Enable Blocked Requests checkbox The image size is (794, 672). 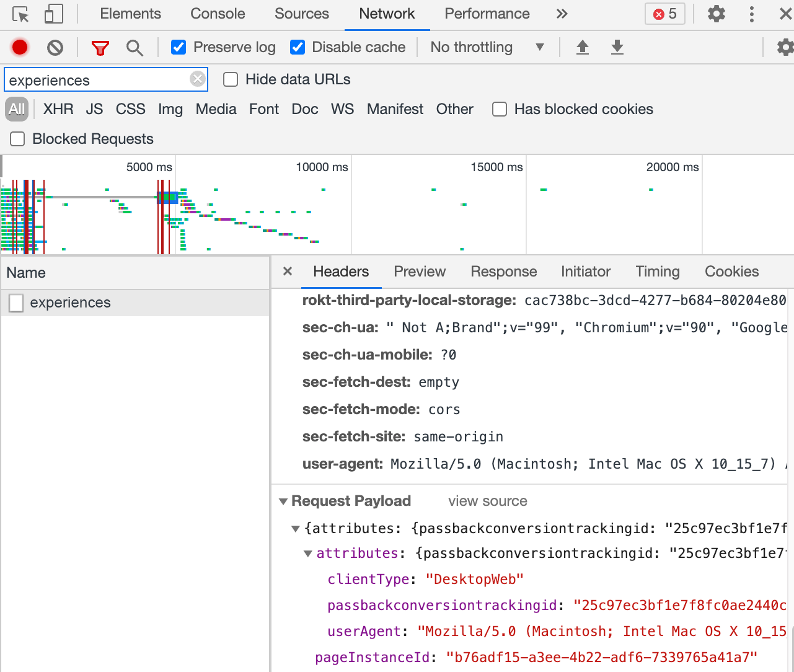coord(17,139)
